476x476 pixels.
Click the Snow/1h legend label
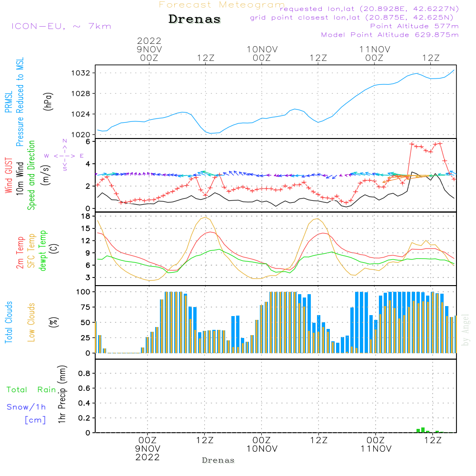[26, 407]
